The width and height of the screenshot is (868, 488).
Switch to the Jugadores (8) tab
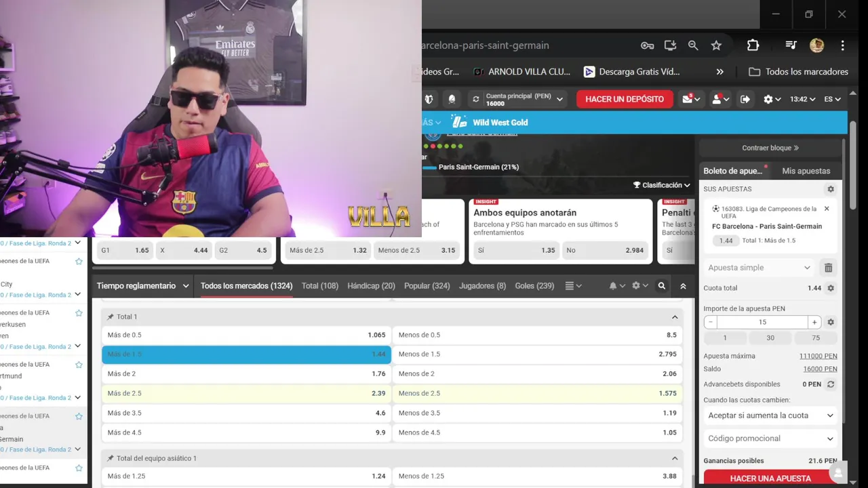pos(482,286)
